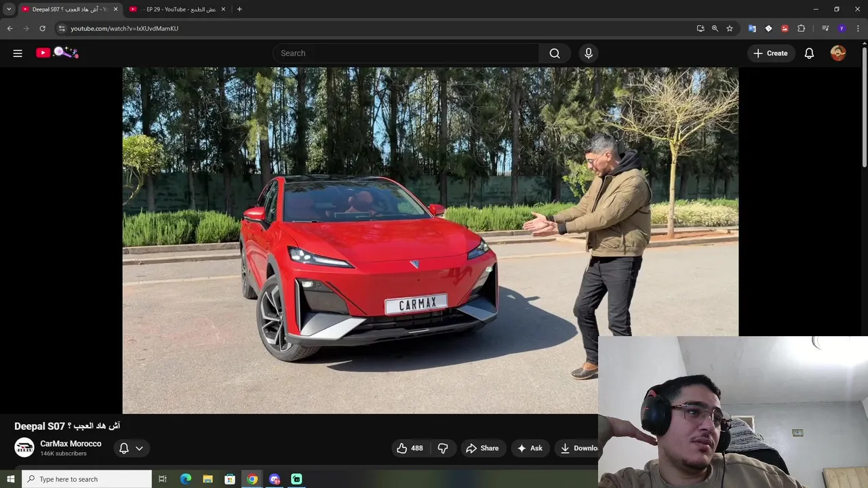Close the EP 29 tab

click(223, 9)
